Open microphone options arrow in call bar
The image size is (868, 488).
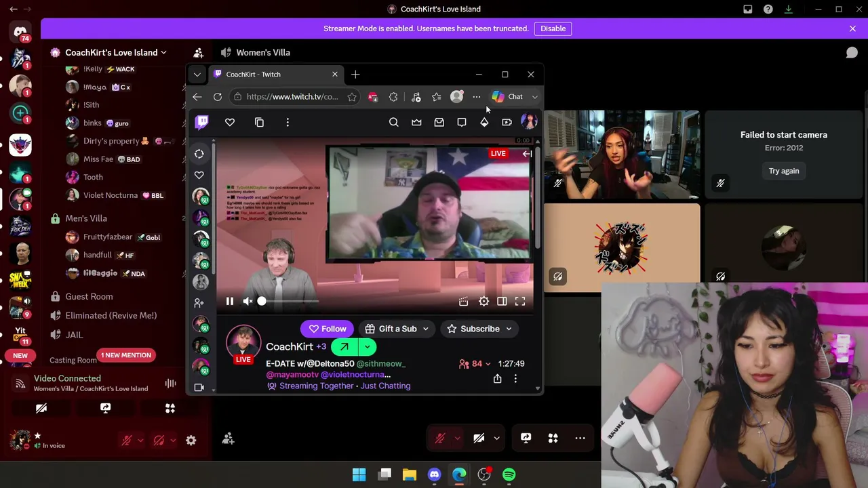(x=457, y=439)
